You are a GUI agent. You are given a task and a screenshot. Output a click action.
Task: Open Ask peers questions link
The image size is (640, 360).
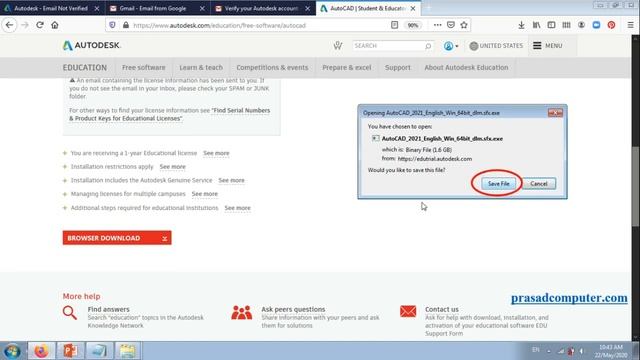[293, 309]
